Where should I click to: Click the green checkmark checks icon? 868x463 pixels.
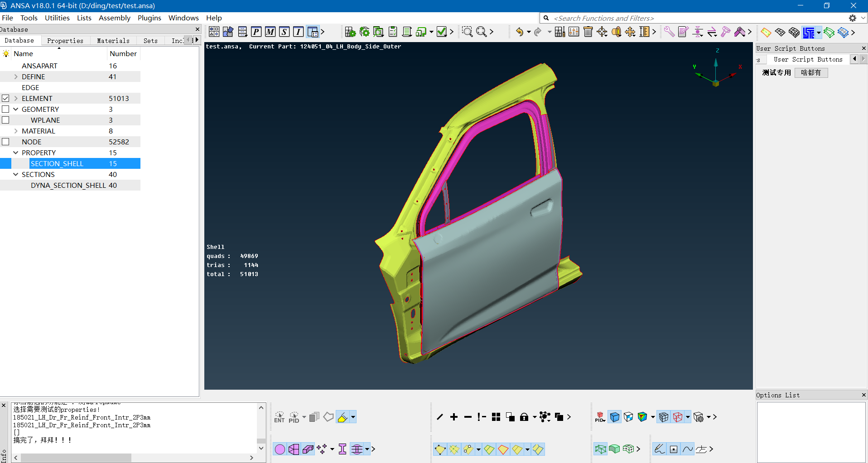[x=442, y=32]
